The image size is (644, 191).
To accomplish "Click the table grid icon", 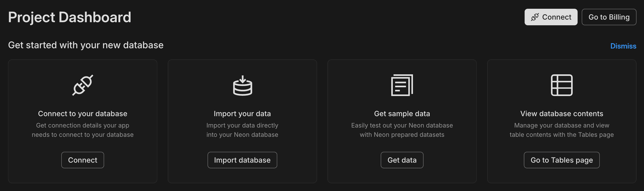I will (561, 85).
